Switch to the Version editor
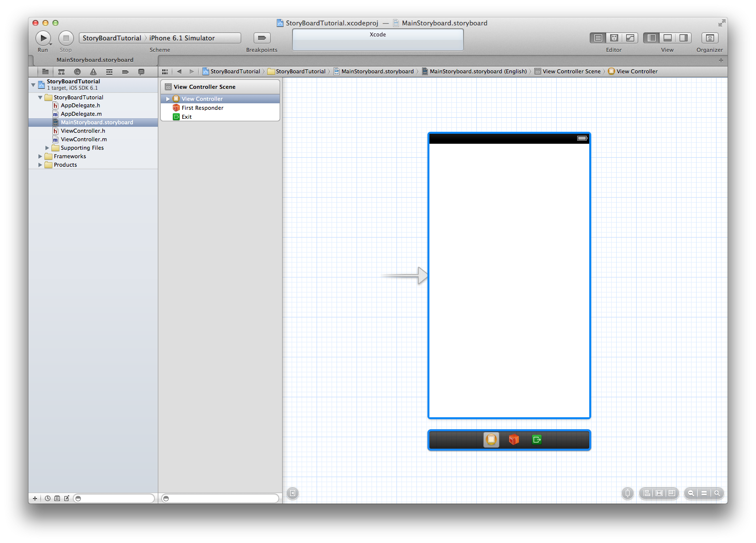Screen dimensions: 756x543 [x=630, y=38]
